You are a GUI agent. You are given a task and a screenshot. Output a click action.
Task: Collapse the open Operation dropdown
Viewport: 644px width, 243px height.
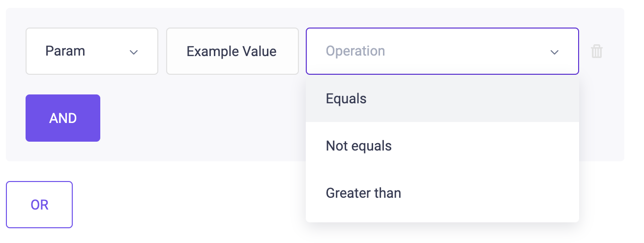(442, 51)
